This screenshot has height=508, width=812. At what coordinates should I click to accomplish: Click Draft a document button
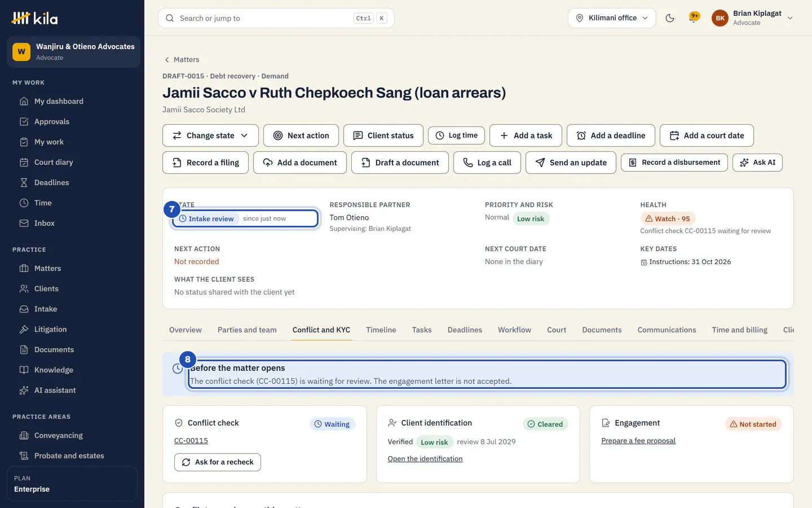point(400,163)
